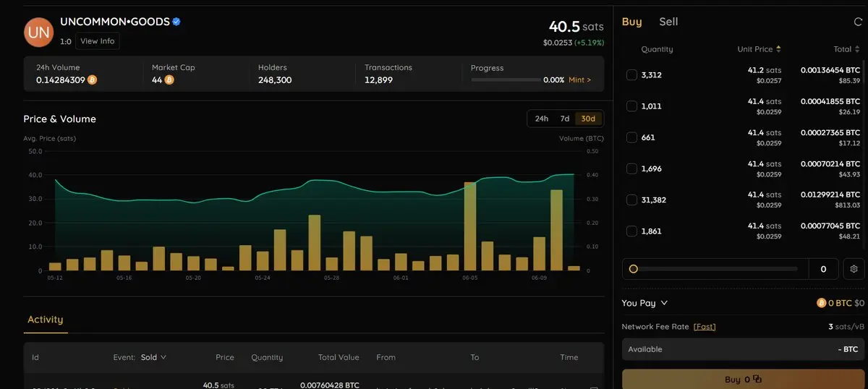Switch to the Sell tab
This screenshot has width=868, height=389.
pos(668,22)
